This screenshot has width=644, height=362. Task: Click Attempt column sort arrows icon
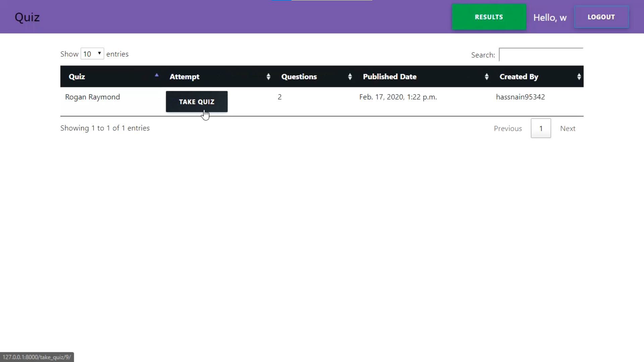[268, 77]
